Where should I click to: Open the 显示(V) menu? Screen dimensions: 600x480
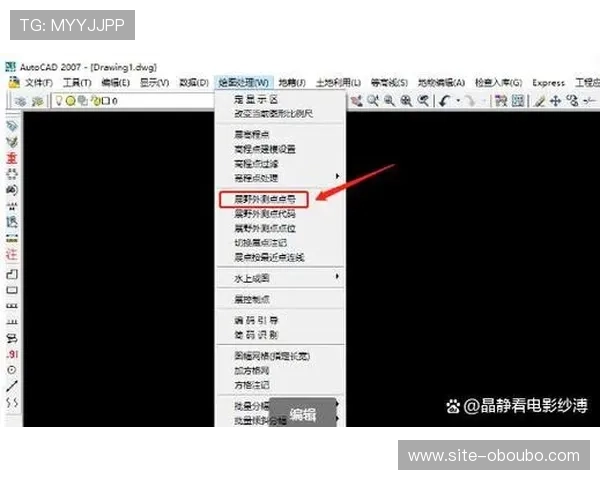[x=154, y=82]
